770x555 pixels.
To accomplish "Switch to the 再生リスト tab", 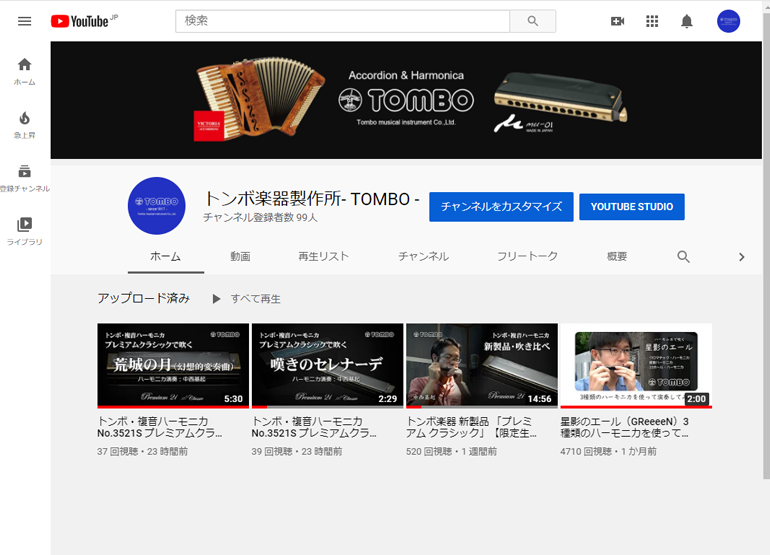I will [324, 256].
